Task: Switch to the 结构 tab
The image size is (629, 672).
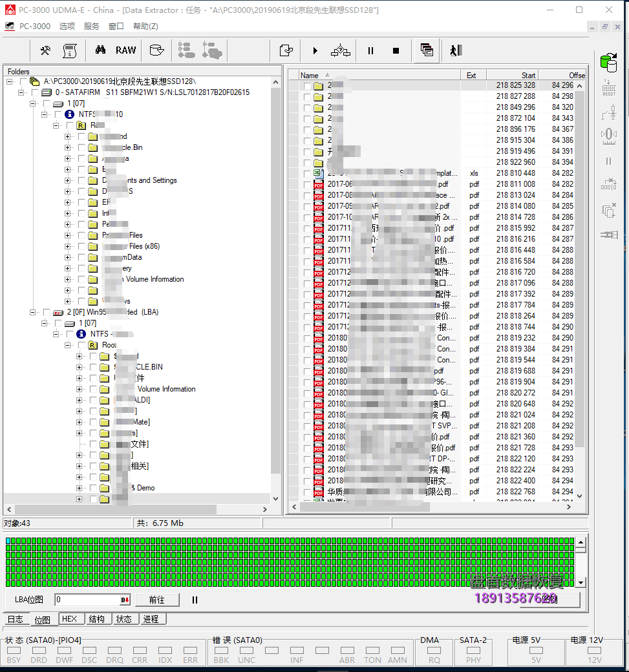Action: click(x=97, y=619)
